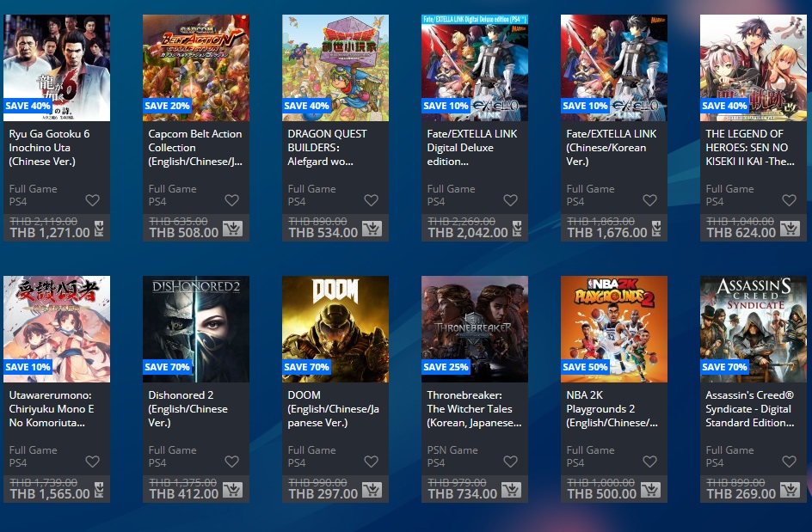Add Fate/EXTELLA LINK Digital Deluxe edition to cart
812x532 pixels.
coord(517,229)
